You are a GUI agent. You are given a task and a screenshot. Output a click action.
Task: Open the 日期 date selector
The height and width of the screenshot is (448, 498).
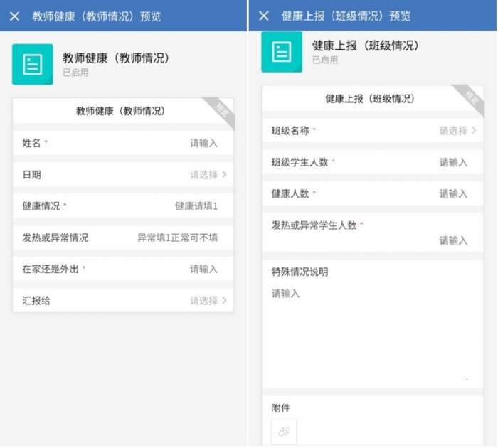pos(208,174)
